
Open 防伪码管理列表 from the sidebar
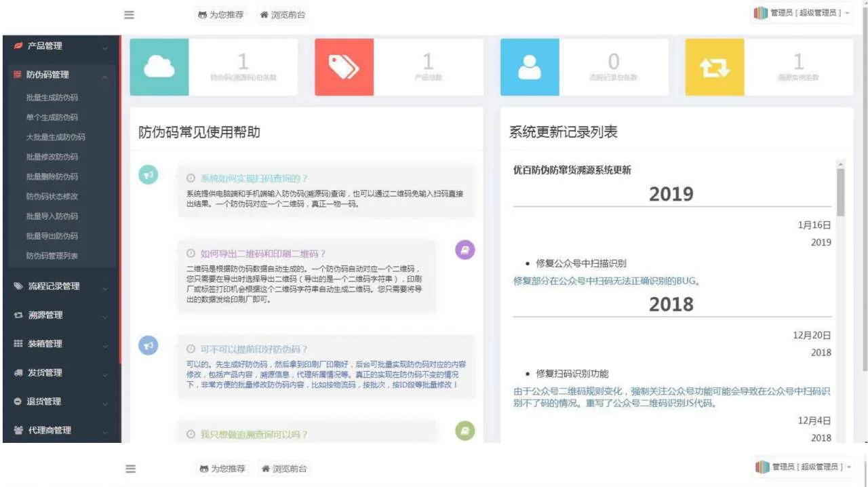coord(52,256)
